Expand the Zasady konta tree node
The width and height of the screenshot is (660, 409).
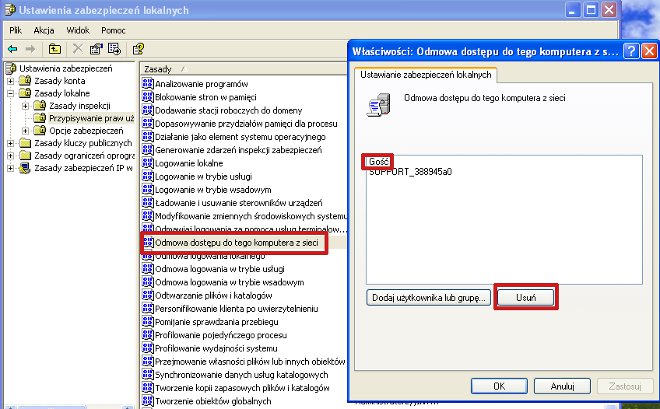tap(11, 80)
